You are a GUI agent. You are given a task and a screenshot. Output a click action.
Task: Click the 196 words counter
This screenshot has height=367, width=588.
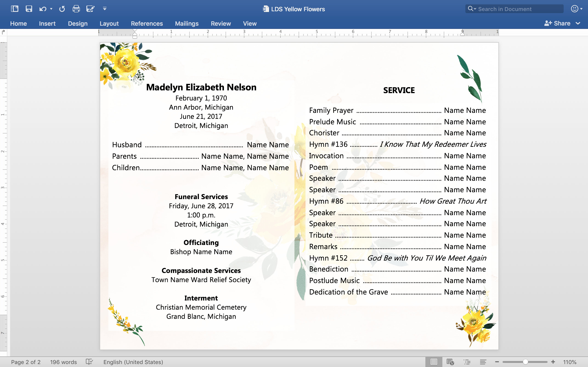pyautogui.click(x=63, y=362)
